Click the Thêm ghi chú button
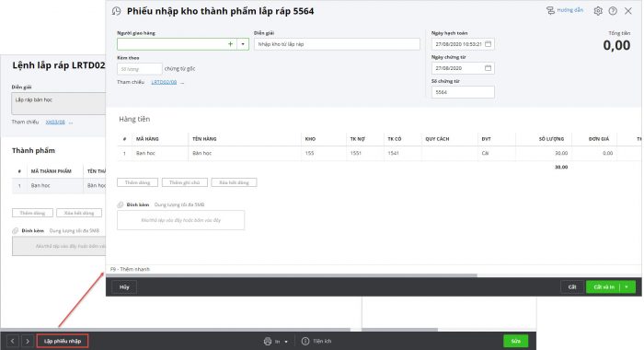 pyautogui.click(x=184, y=182)
